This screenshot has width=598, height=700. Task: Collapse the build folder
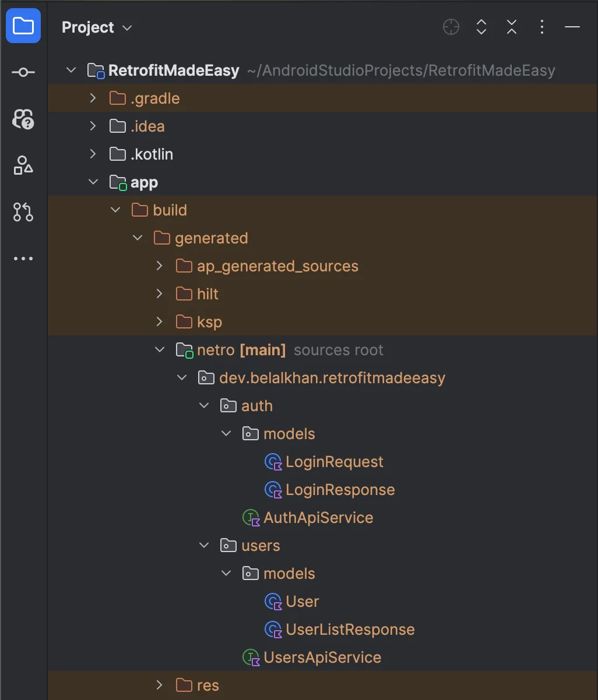(x=115, y=210)
